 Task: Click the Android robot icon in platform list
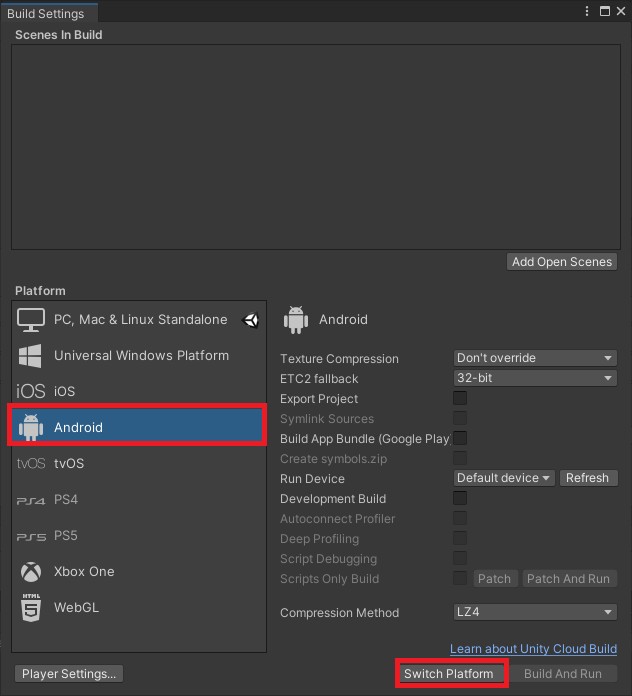[x=31, y=427]
